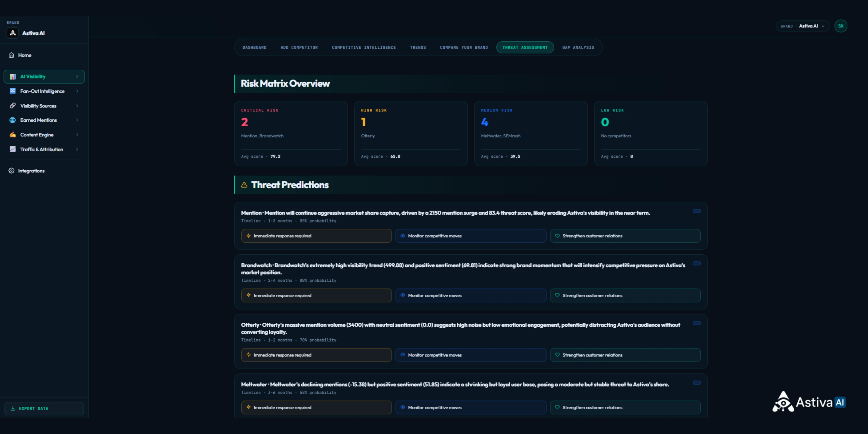Click Strengthen customer relations for Otterly

coord(625,355)
